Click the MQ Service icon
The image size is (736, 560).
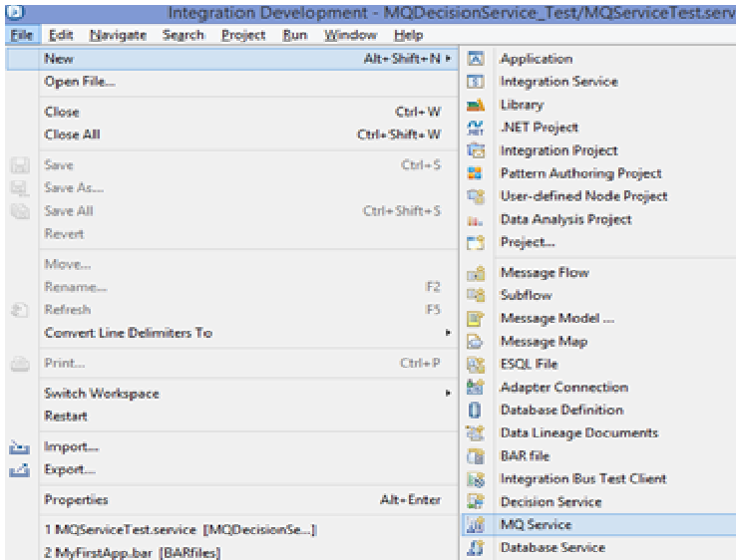[475, 525]
